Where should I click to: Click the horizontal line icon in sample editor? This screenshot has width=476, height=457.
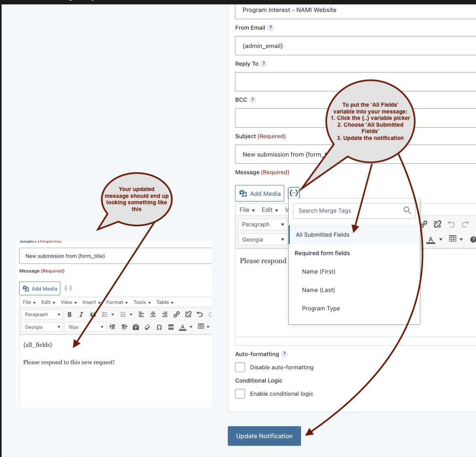coord(171,327)
